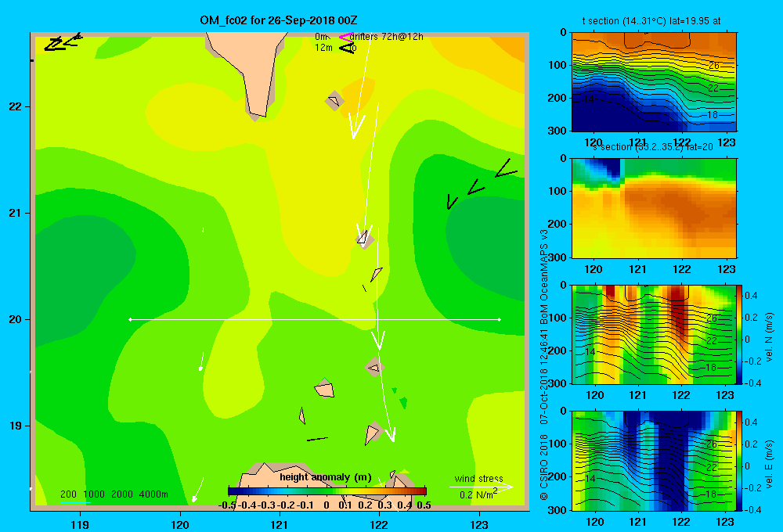Click the 't section (14..31°C)' title
The height and width of the screenshot is (532, 783).
(651, 21)
